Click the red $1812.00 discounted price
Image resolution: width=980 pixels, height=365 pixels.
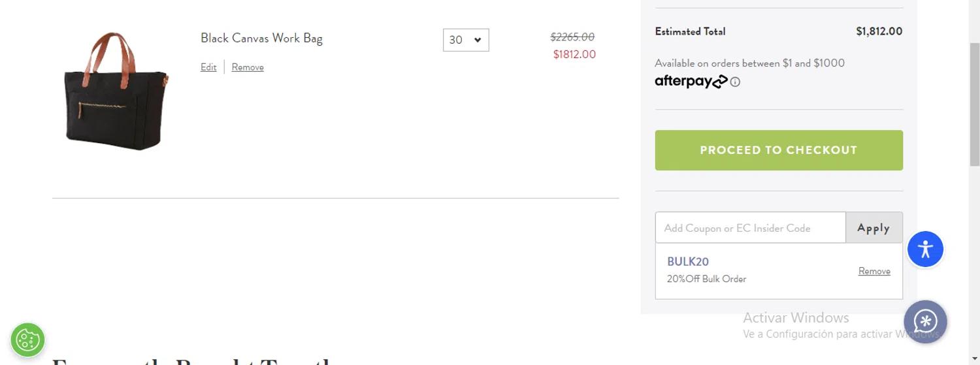pyautogui.click(x=574, y=54)
